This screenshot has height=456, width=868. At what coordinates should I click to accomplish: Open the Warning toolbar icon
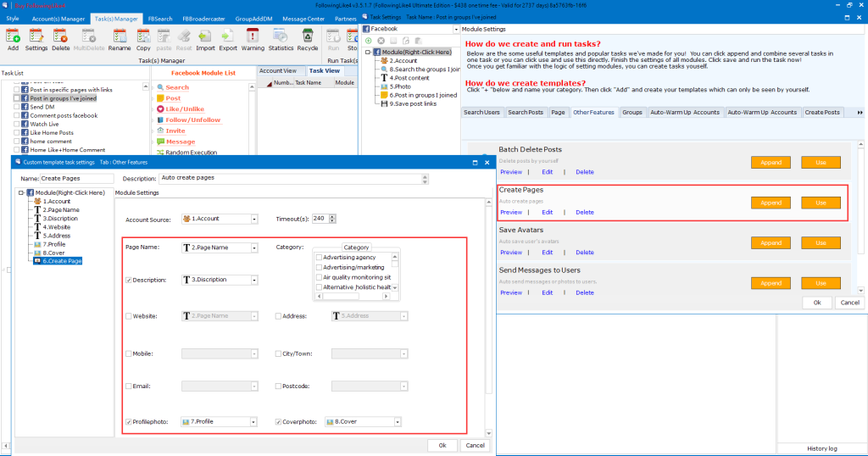coord(253,40)
